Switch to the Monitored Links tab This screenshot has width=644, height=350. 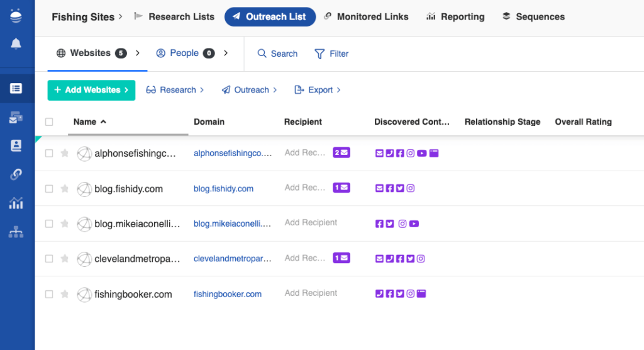click(366, 17)
